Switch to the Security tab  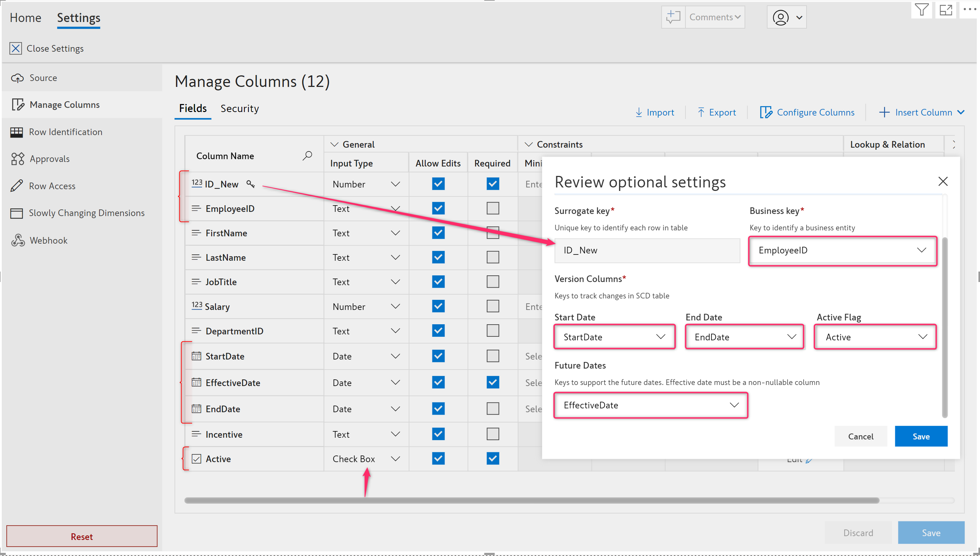(x=239, y=109)
